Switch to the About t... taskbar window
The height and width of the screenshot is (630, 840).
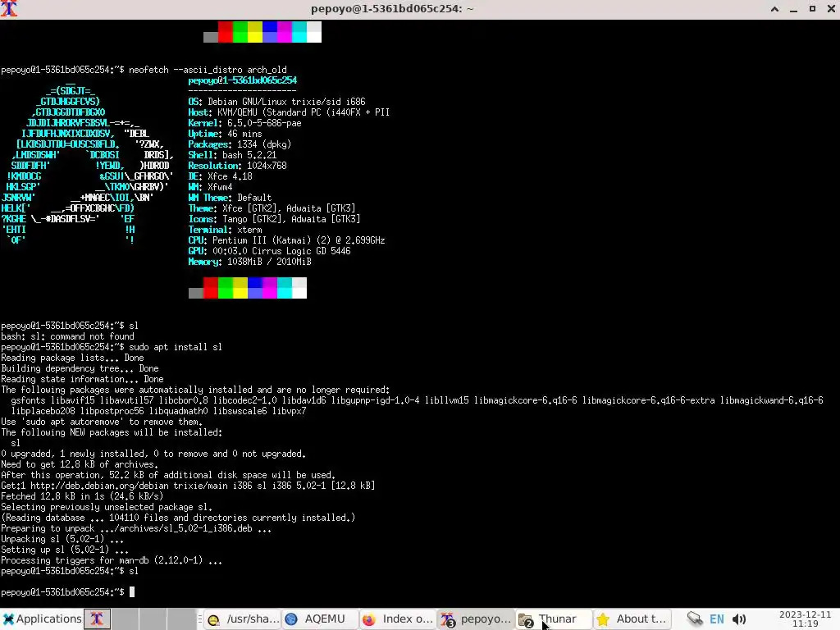coord(631,619)
